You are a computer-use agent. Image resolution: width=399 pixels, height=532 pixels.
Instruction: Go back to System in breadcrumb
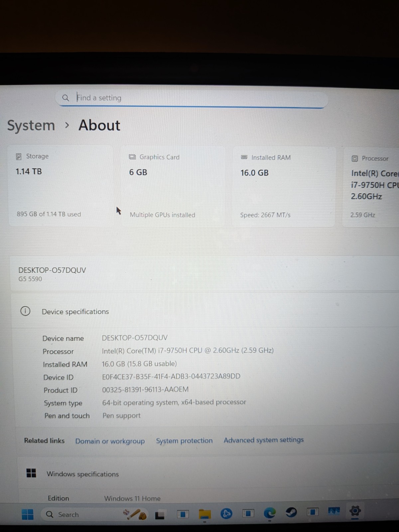pyautogui.click(x=31, y=126)
